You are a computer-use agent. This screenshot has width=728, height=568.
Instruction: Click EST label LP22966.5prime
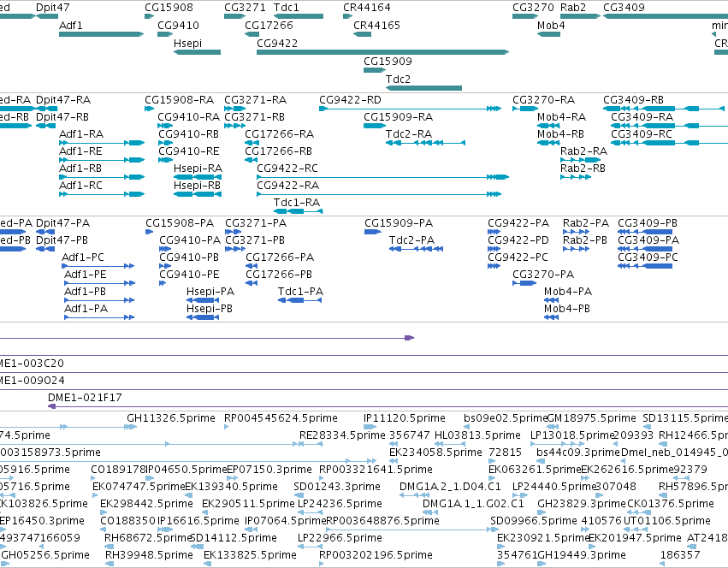[x=340, y=538]
